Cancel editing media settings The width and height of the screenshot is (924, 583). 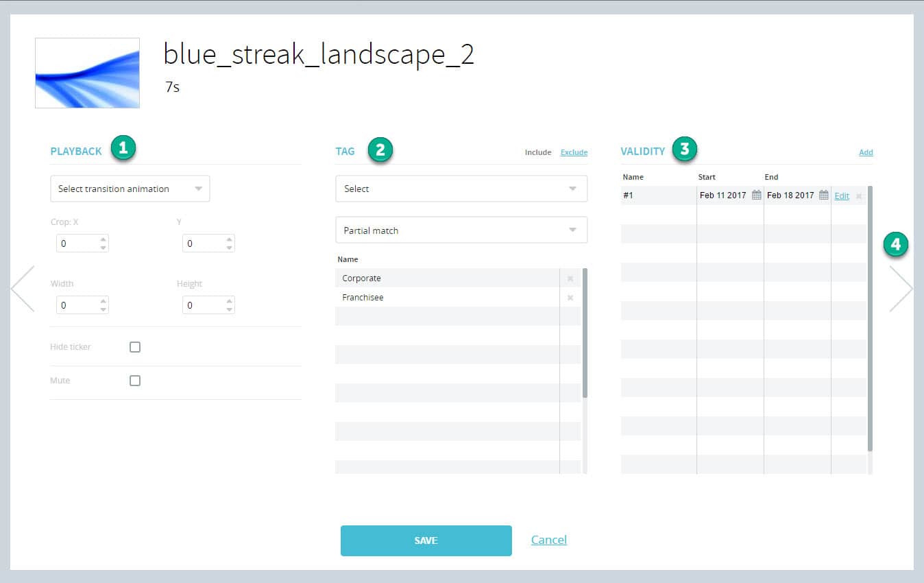point(549,540)
